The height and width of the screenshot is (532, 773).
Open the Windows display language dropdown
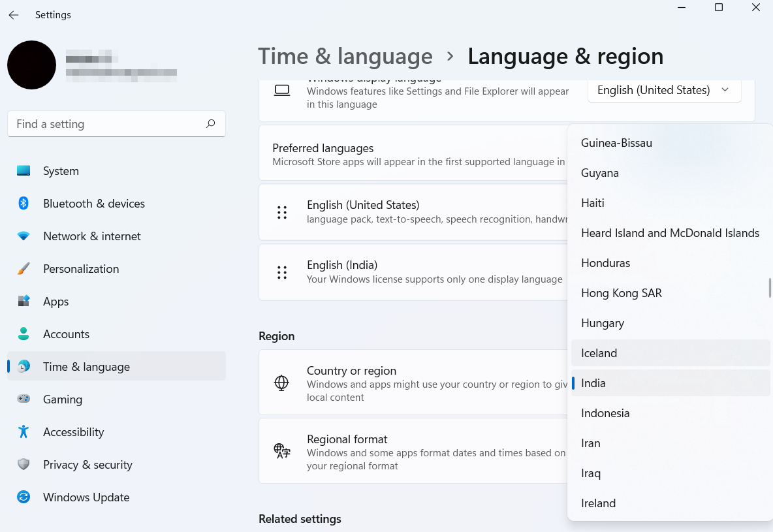(x=664, y=90)
